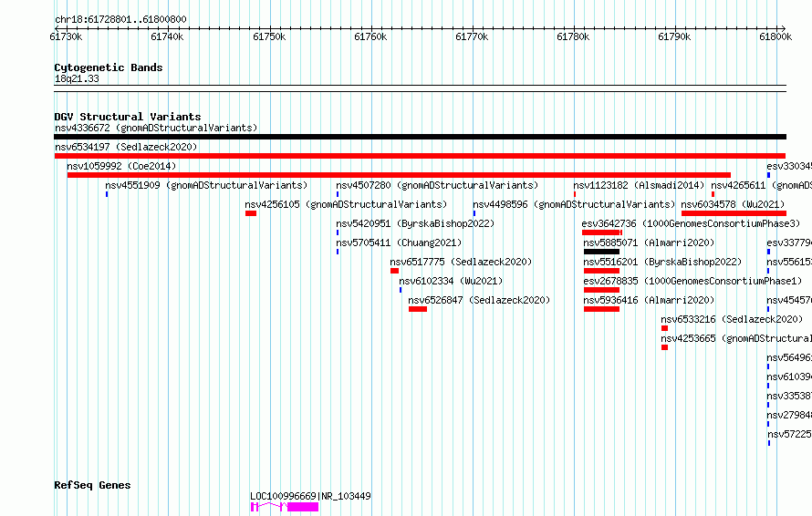Open nsv4507280 gnomAD variant label
Image resolution: width=812 pixels, height=516 pixels.
pos(437,185)
